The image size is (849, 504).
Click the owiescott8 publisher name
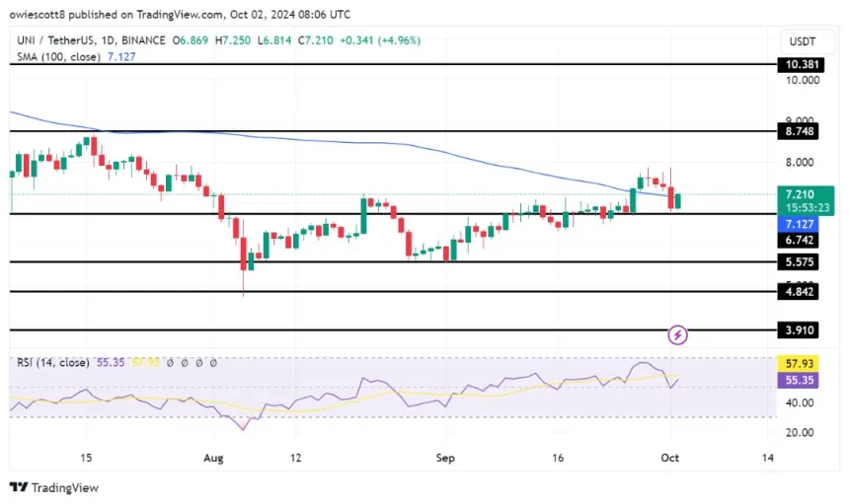coord(44,15)
